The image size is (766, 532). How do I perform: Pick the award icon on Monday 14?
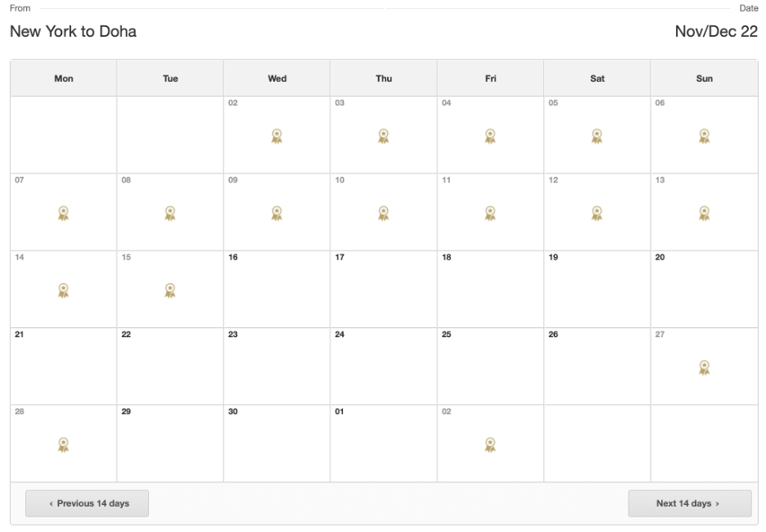coord(63,291)
